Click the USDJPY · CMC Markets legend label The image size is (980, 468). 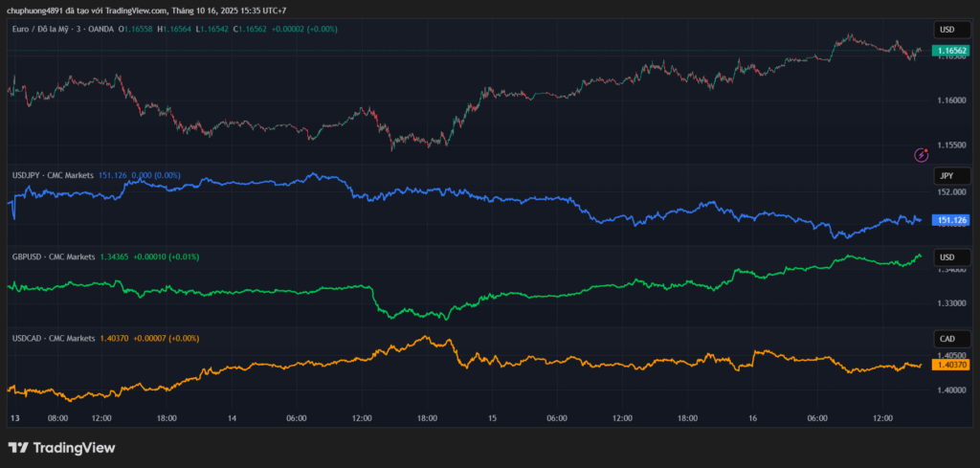53,176
